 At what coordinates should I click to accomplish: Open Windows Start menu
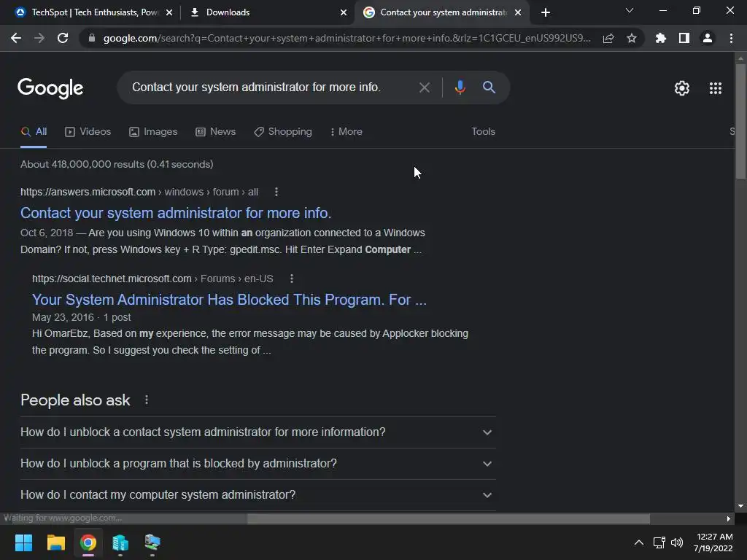pyautogui.click(x=23, y=542)
